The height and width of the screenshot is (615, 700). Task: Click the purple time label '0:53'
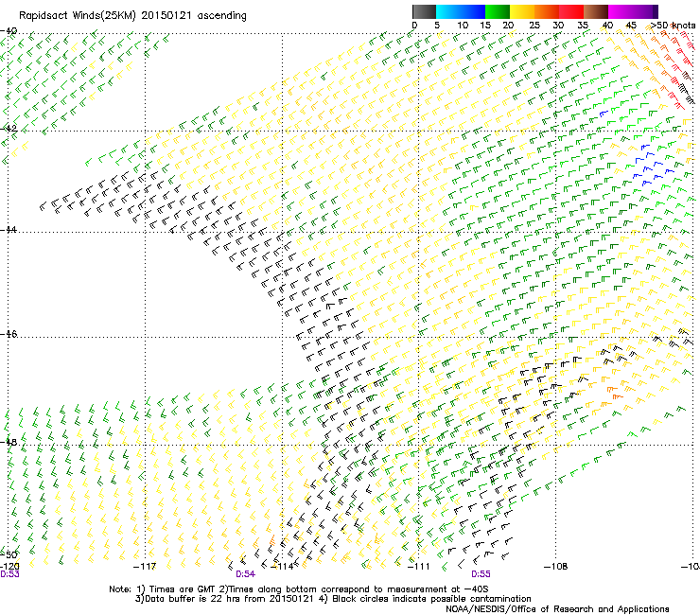[x=9, y=574]
